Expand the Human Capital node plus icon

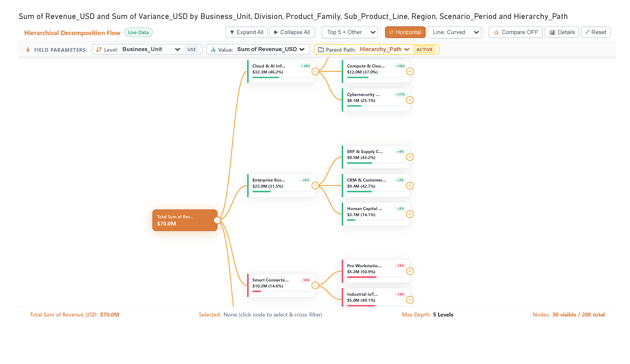tap(410, 214)
